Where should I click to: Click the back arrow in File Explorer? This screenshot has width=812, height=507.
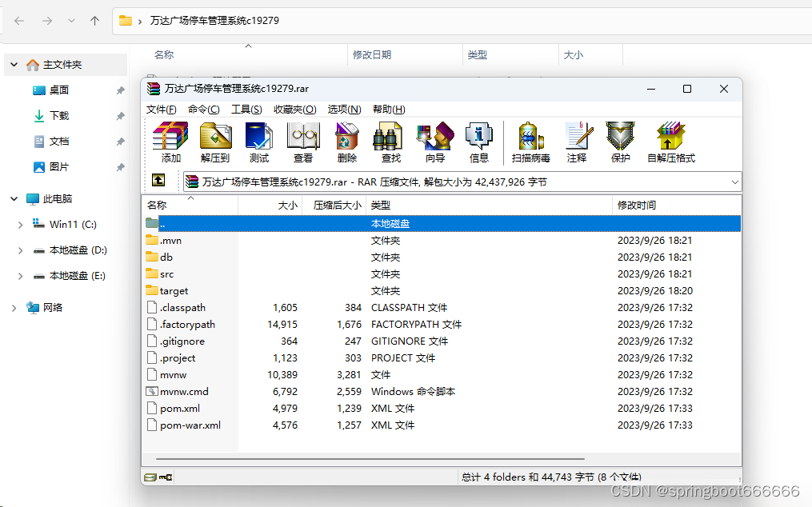[x=19, y=21]
